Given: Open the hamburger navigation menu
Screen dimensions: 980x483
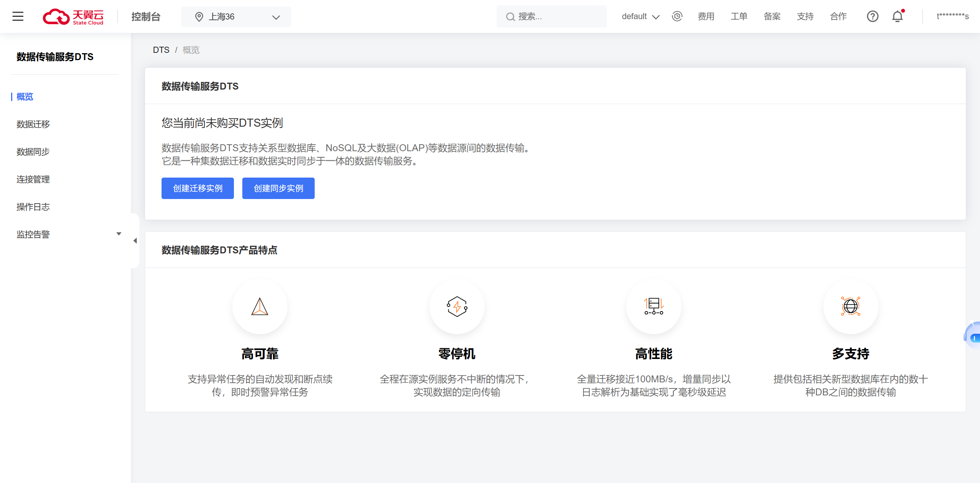Looking at the screenshot, I should pos(18,16).
